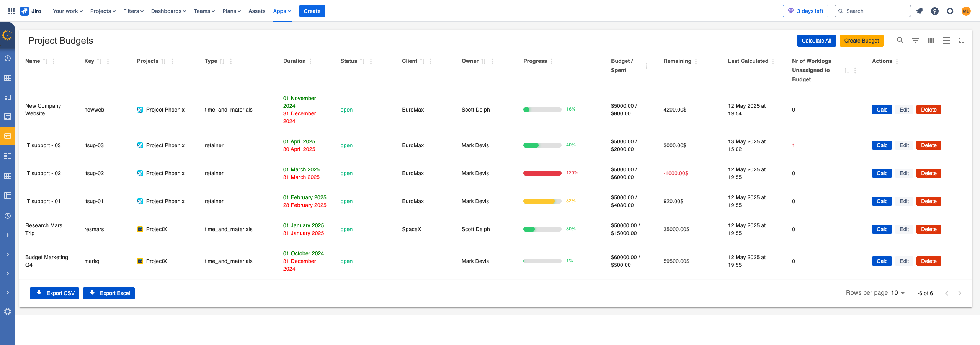Sort table by Owner column
Viewport: 980px width, 345px height.
coord(483,61)
